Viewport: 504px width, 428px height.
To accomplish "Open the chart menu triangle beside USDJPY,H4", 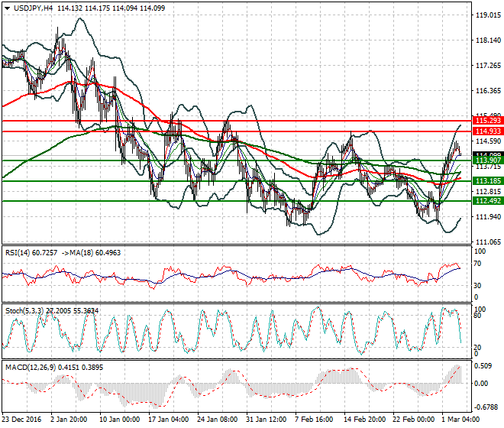I will click(x=7, y=8).
